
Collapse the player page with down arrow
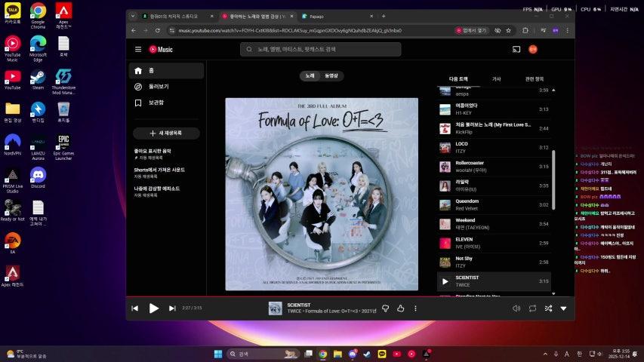click(x=563, y=308)
